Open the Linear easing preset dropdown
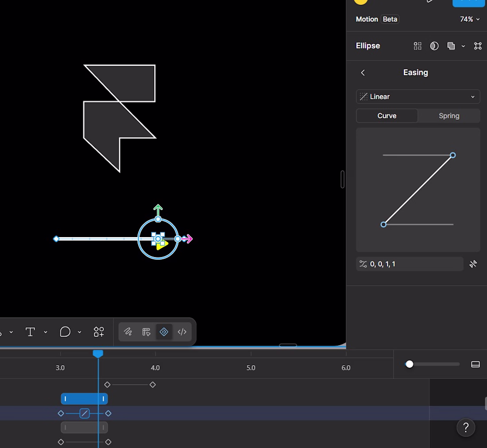The image size is (487, 448). point(418,97)
